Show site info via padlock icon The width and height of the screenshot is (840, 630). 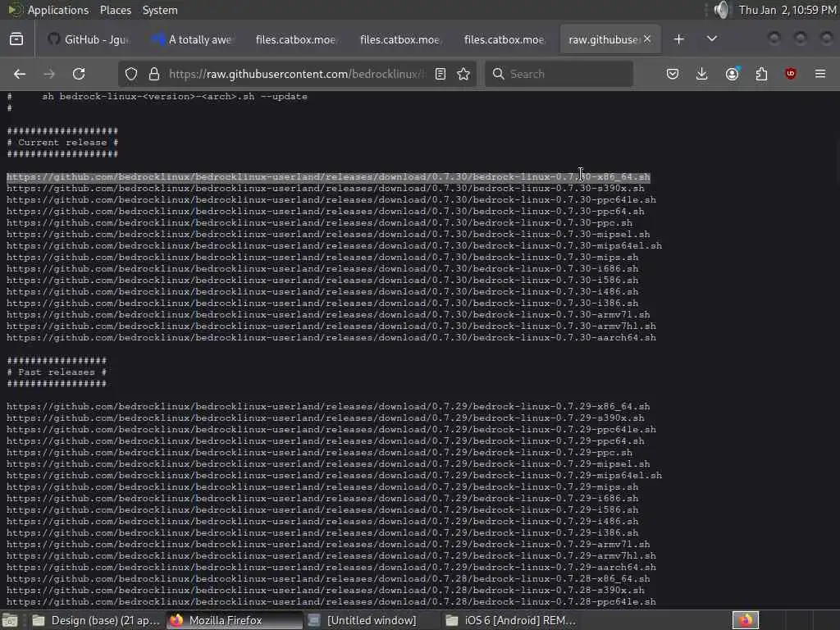click(154, 74)
